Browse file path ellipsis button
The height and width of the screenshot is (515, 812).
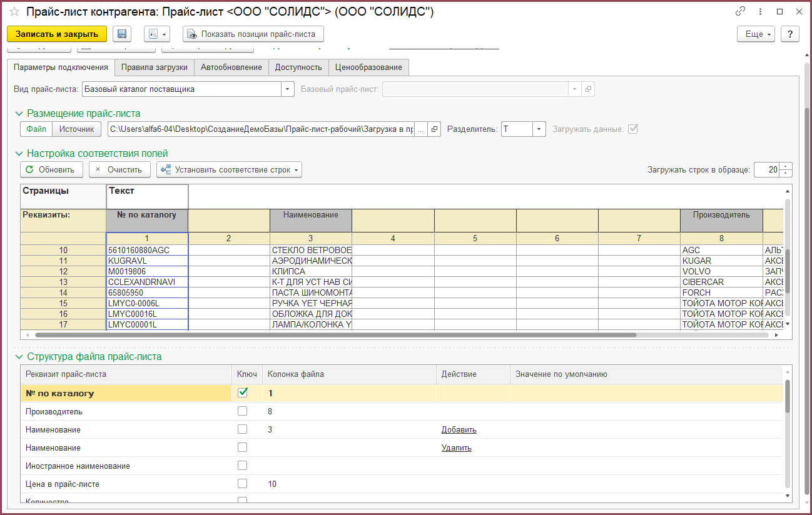click(422, 129)
